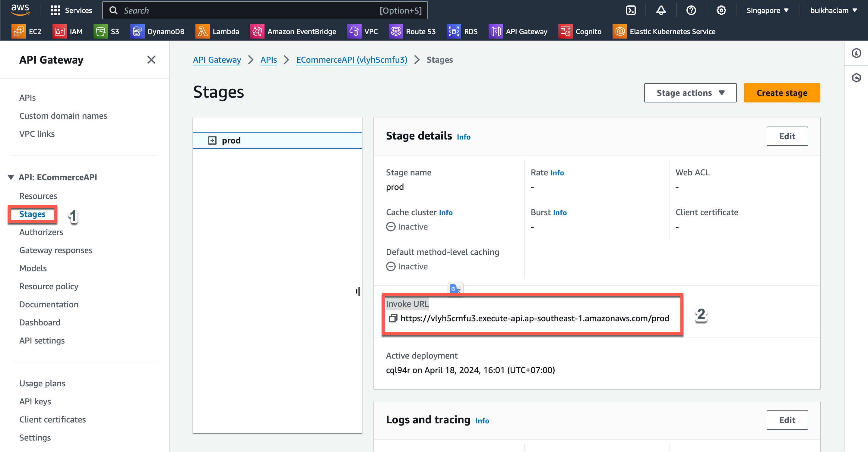Select API keys in side navigation
868x452 pixels.
pyautogui.click(x=35, y=401)
